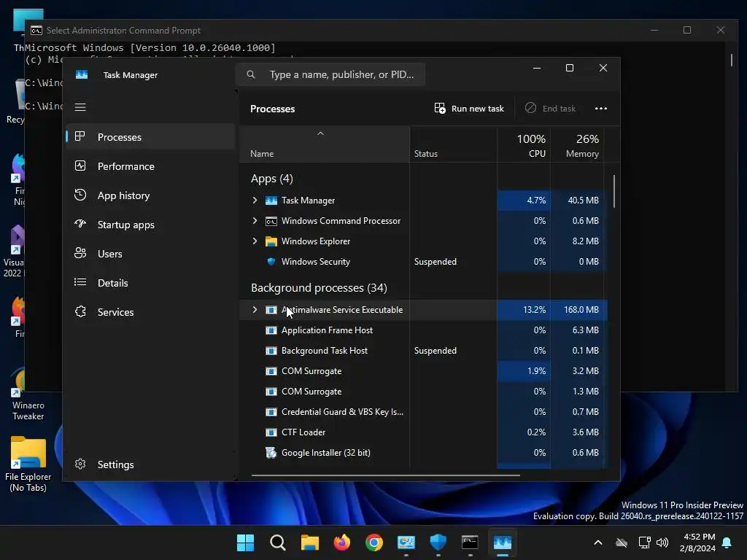
Task: Select the Background Task Host process
Action: tap(423, 351)
